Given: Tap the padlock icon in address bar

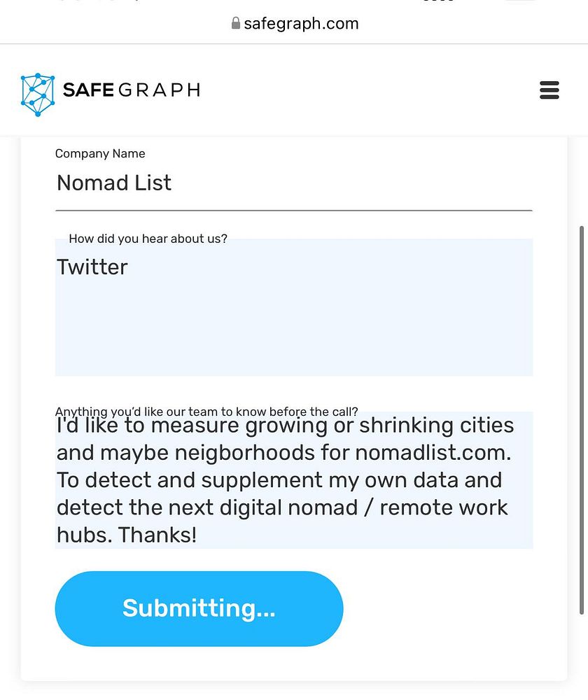Looking at the screenshot, I should [235, 24].
